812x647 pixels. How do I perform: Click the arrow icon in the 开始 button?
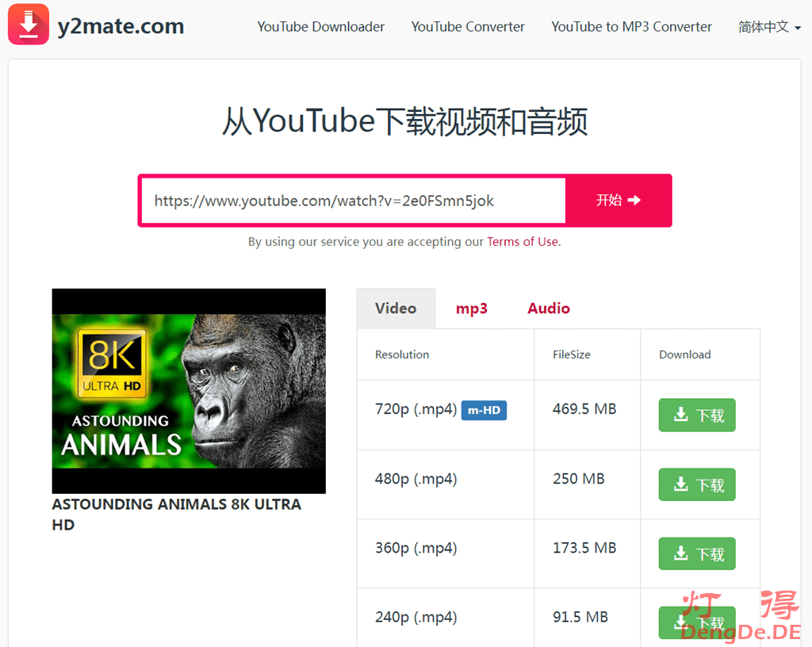[x=634, y=201]
